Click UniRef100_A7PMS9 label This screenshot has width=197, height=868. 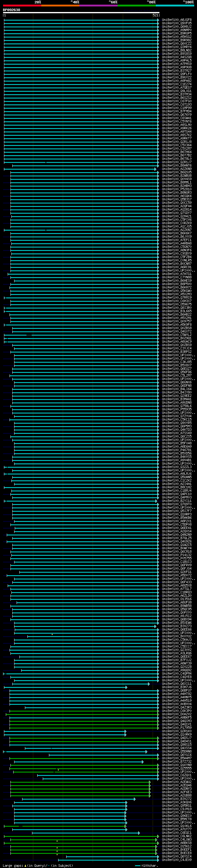coord(177,64)
